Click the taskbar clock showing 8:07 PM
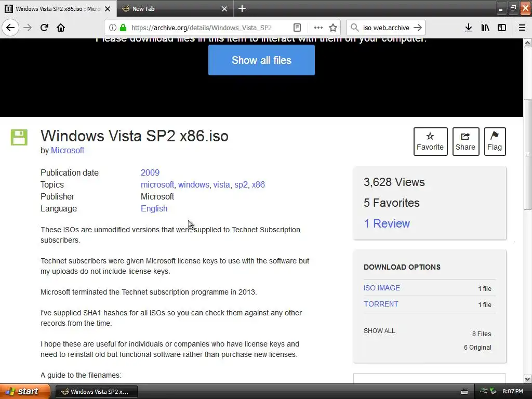 coord(513,392)
